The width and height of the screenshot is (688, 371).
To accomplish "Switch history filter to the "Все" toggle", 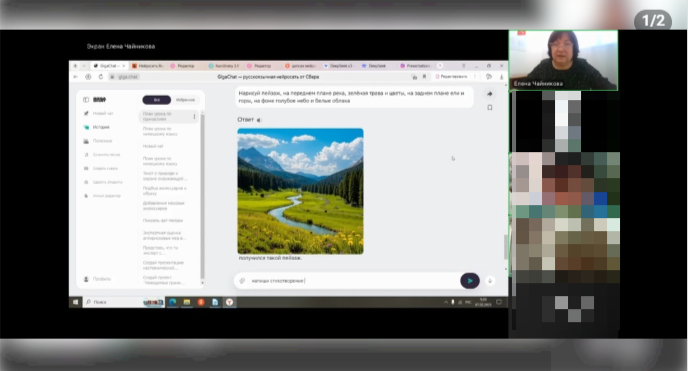I will [x=157, y=100].
